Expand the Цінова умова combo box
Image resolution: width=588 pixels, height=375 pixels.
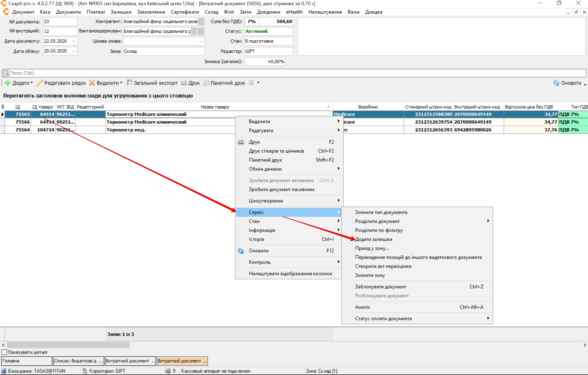[x=201, y=41]
